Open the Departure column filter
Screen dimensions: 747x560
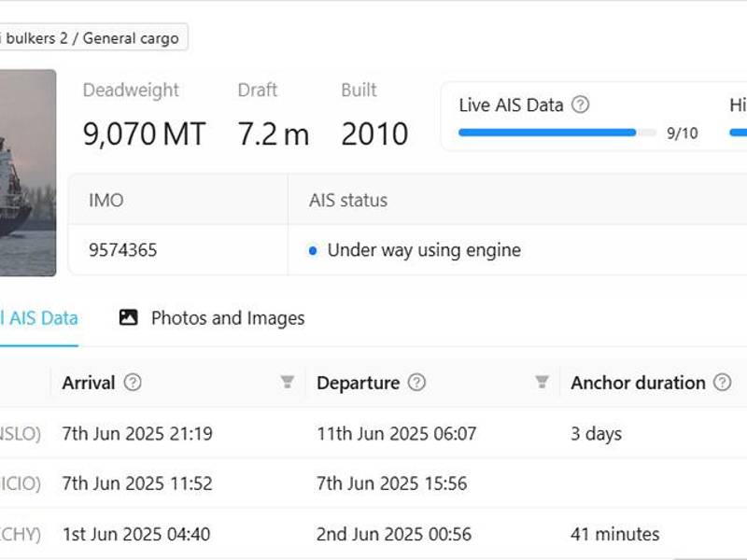click(542, 383)
